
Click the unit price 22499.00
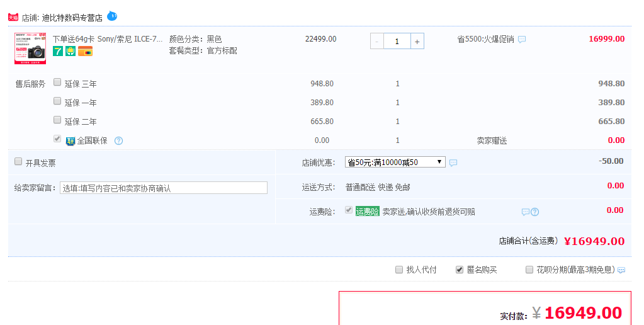pyautogui.click(x=321, y=39)
